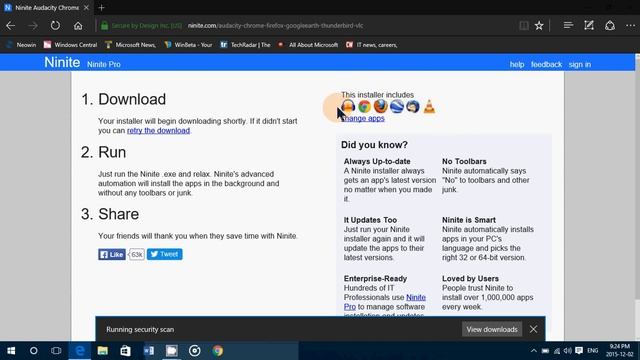Click the Firefox app icon

(x=380, y=107)
